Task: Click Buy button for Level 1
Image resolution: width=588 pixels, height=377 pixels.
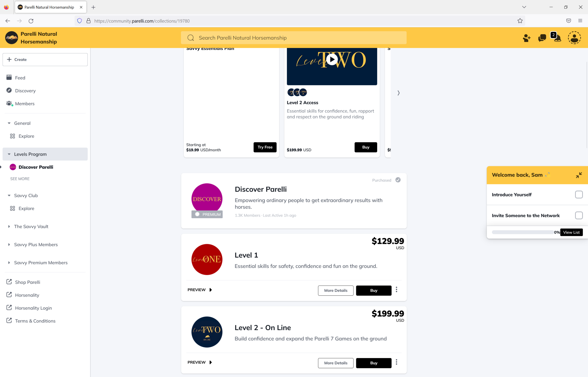Action: [374, 290]
